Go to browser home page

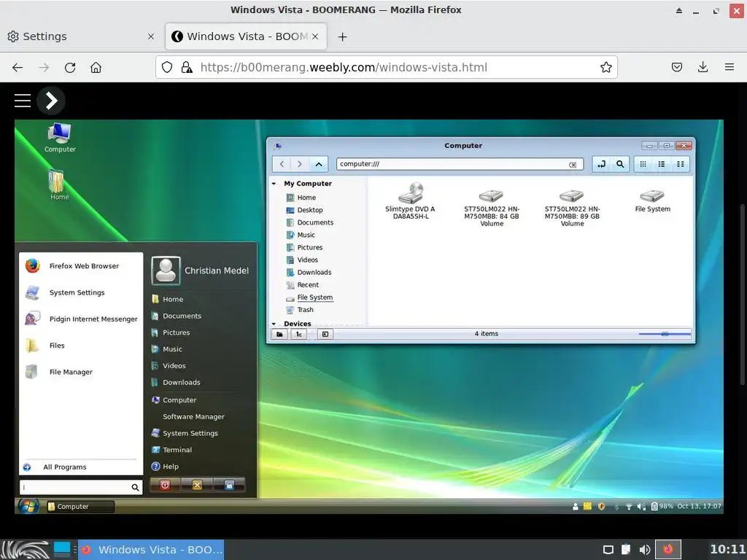[96, 67]
